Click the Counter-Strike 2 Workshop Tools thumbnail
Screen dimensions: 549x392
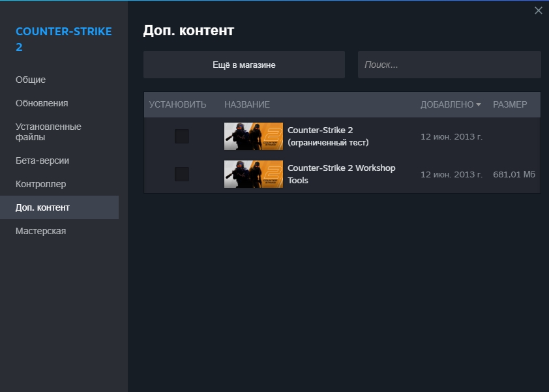pos(254,174)
